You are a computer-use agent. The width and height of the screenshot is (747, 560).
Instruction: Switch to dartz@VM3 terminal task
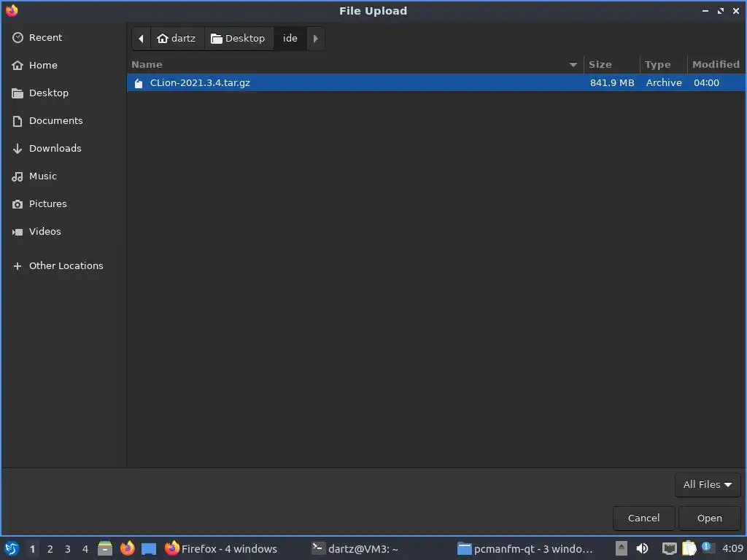[355, 548]
